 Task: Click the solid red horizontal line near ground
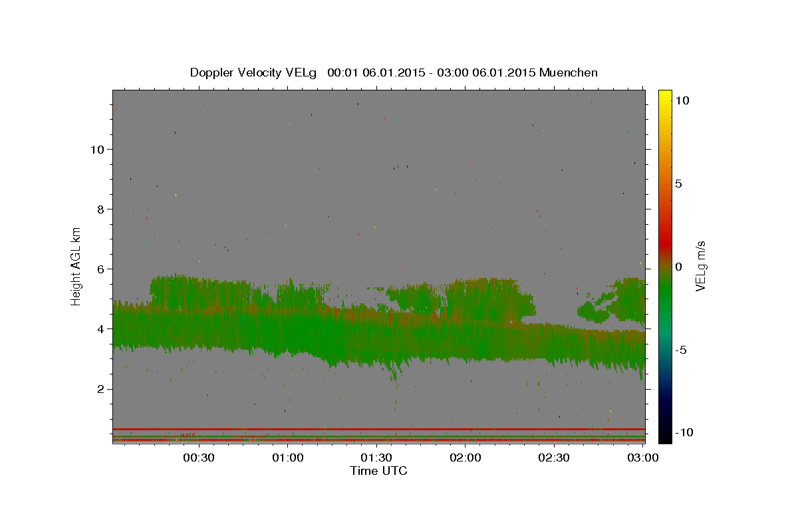379,429
